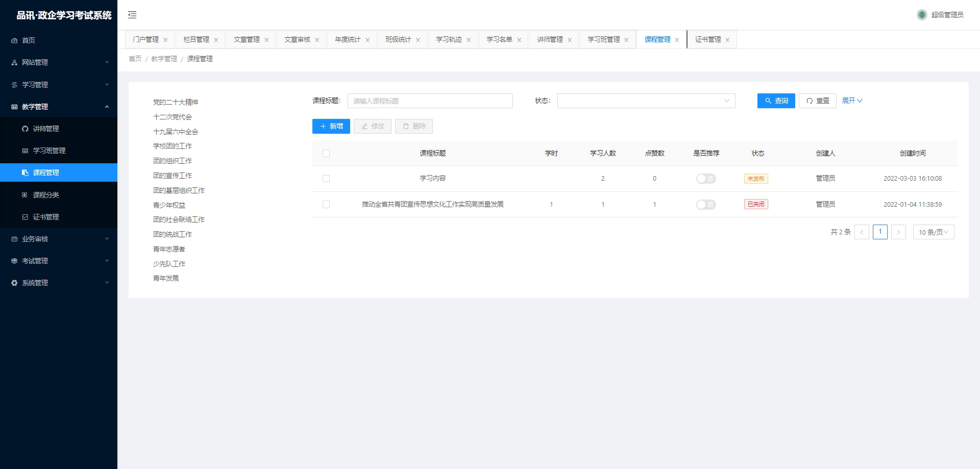
Task: Open the 状态 dropdown
Action: point(646,101)
